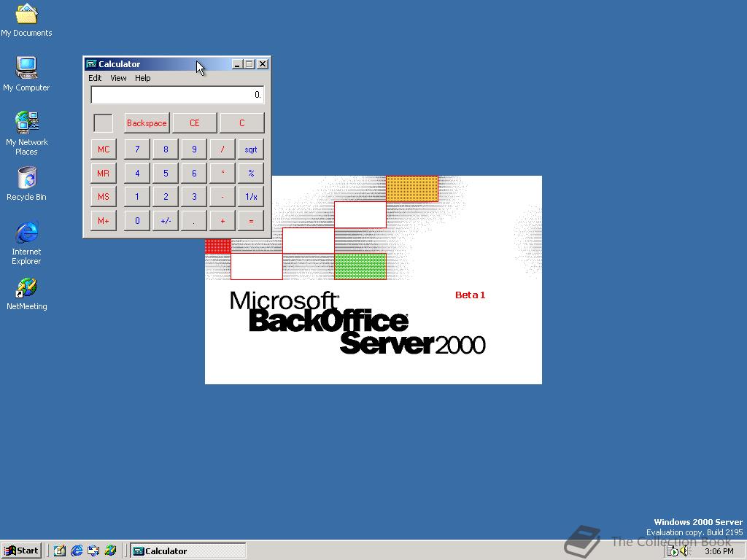Click the volume speaker tray icon
The height and width of the screenshot is (560, 747).
point(684,551)
